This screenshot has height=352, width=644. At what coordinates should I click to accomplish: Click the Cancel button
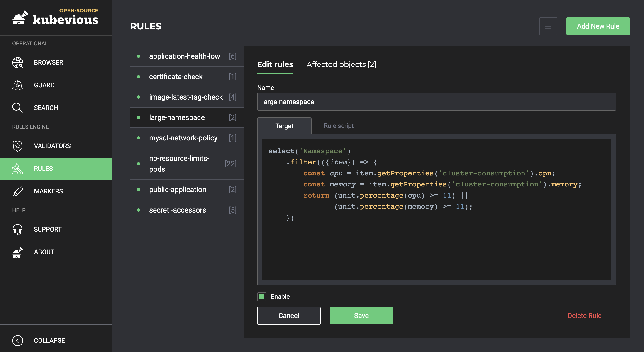pyautogui.click(x=289, y=316)
